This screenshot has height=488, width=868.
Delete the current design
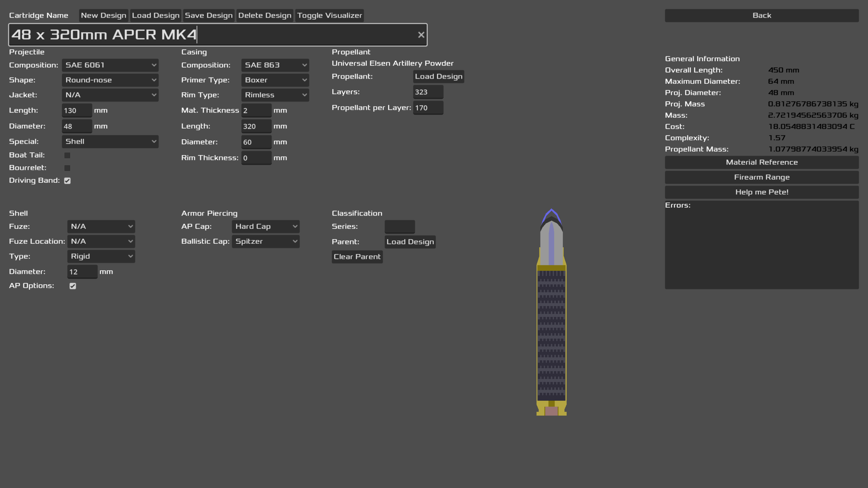point(265,15)
